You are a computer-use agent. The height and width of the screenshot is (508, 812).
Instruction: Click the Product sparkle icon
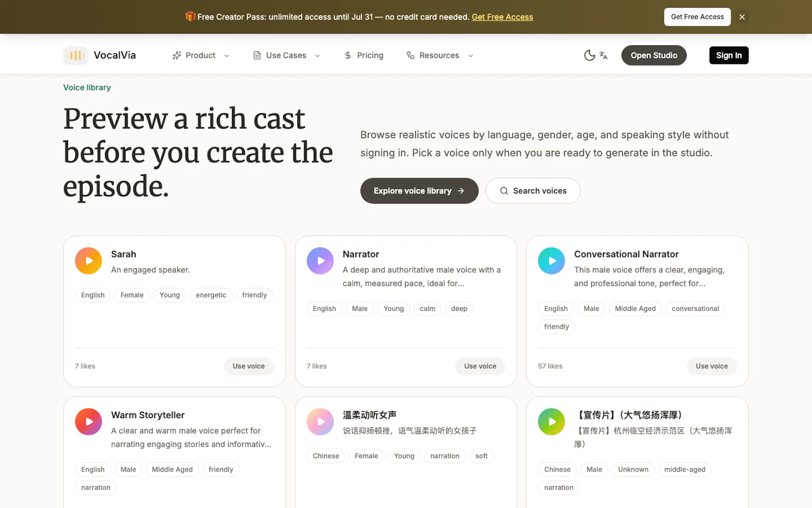tap(177, 55)
